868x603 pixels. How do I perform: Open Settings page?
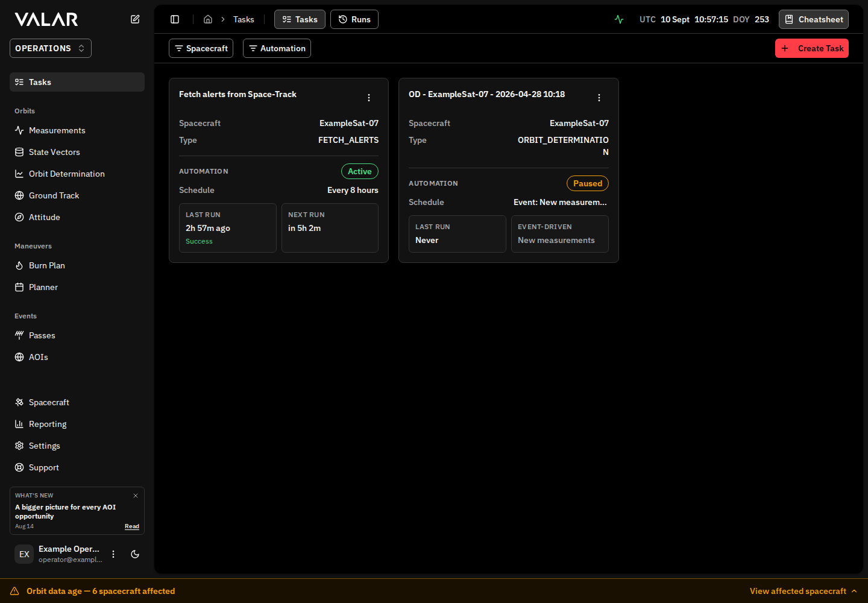[x=77, y=446]
